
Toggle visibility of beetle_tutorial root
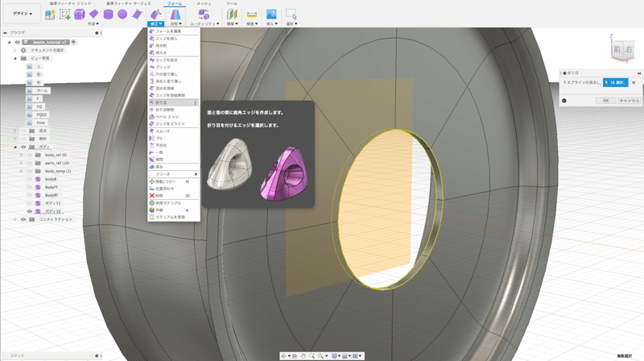coord(17,43)
